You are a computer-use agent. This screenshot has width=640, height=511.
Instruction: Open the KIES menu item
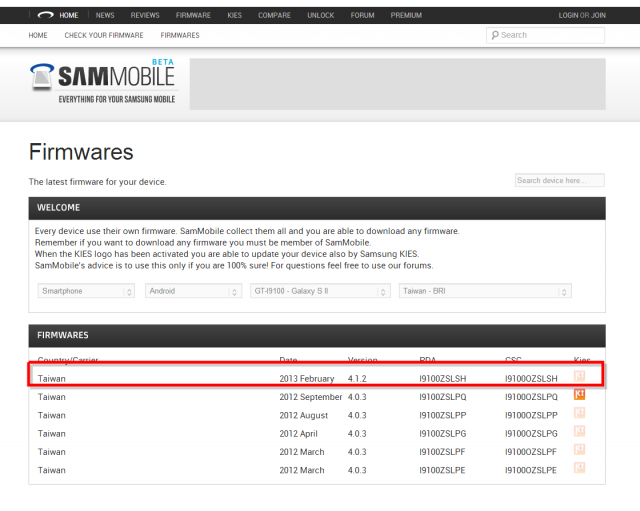tap(235, 16)
